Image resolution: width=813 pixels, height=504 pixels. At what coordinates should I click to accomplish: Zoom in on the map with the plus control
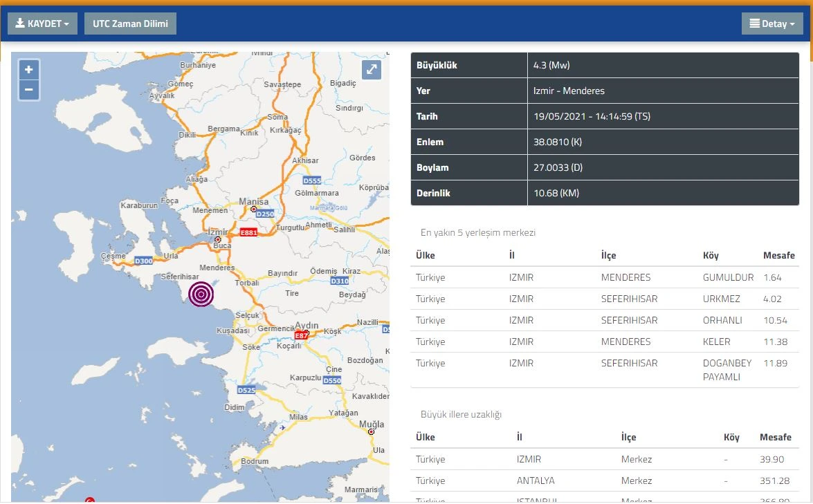pos(28,70)
